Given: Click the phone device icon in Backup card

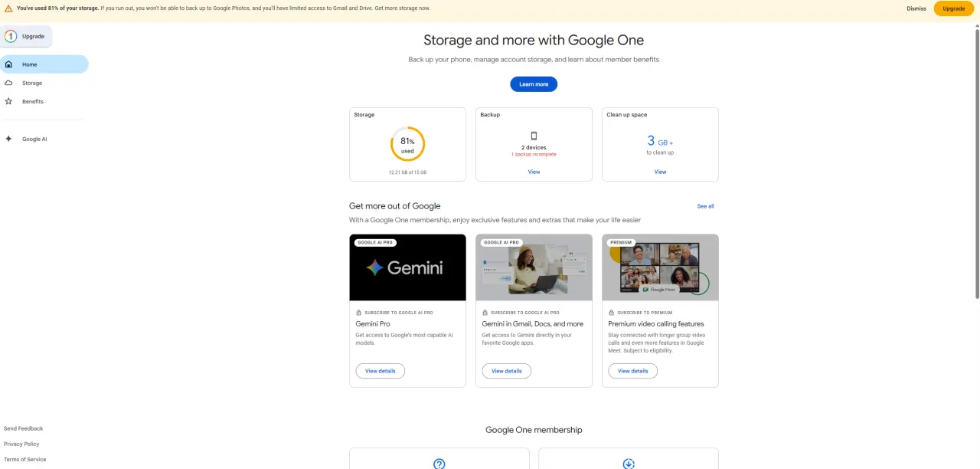Looking at the screenshot, I should pos(534,136).
